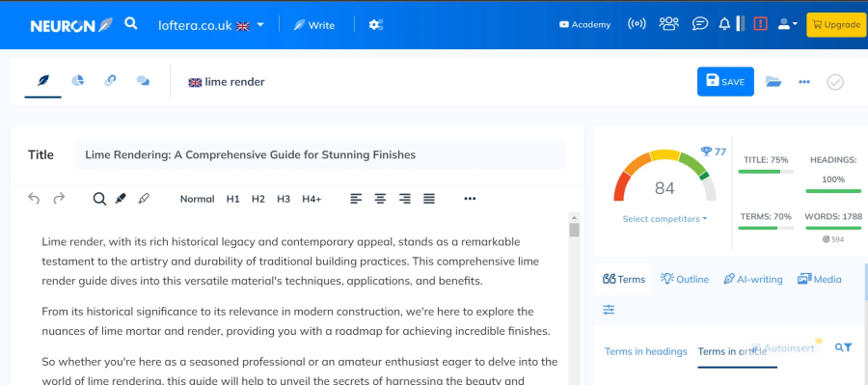Select the outline highlighter eraser tool

click(144, 199)
